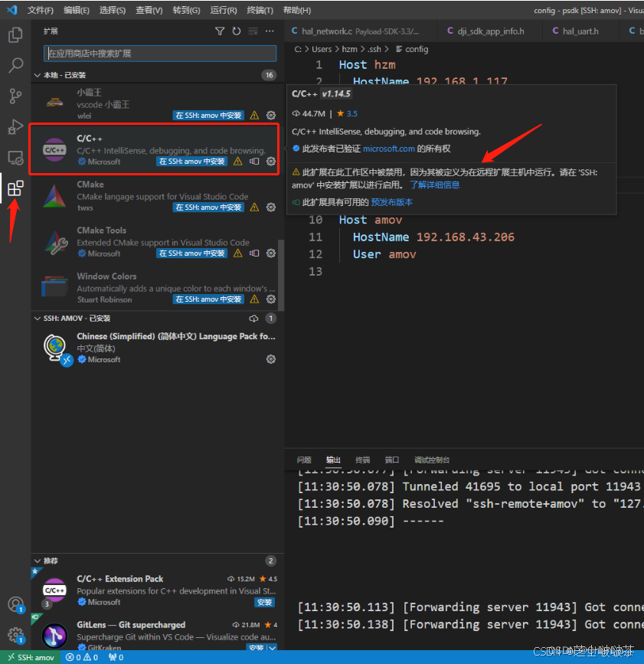
Task: Install local extensions in SSH: AMOV cloud icon
Action: (253, 319)
